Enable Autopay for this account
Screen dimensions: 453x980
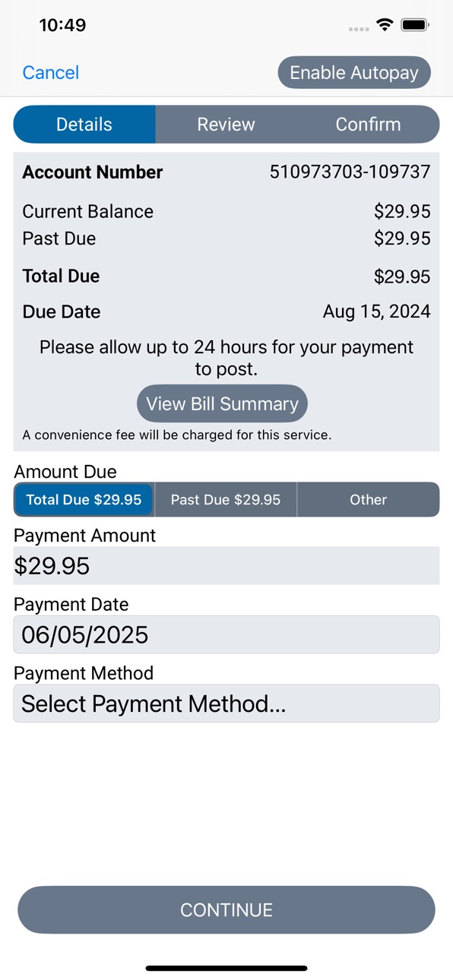click(354, 73)
